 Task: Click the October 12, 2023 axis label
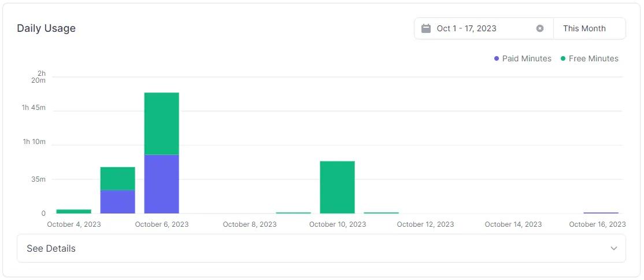coord(425,224)
